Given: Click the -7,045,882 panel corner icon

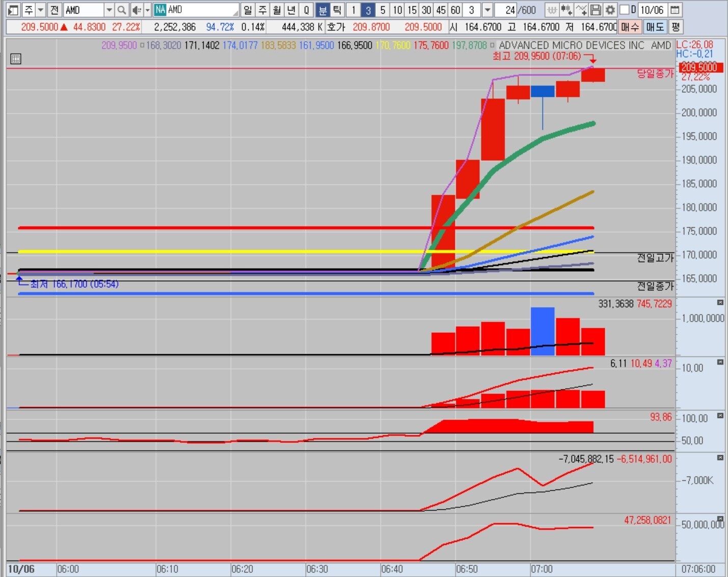Looking at the screenshot, I should (720, 458).
